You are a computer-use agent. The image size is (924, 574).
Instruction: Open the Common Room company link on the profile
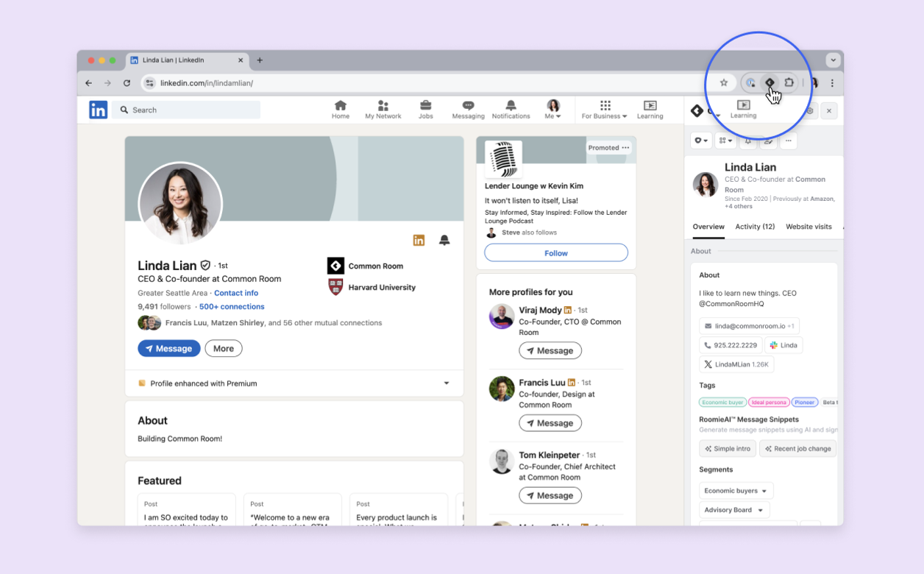click(366, 266)
